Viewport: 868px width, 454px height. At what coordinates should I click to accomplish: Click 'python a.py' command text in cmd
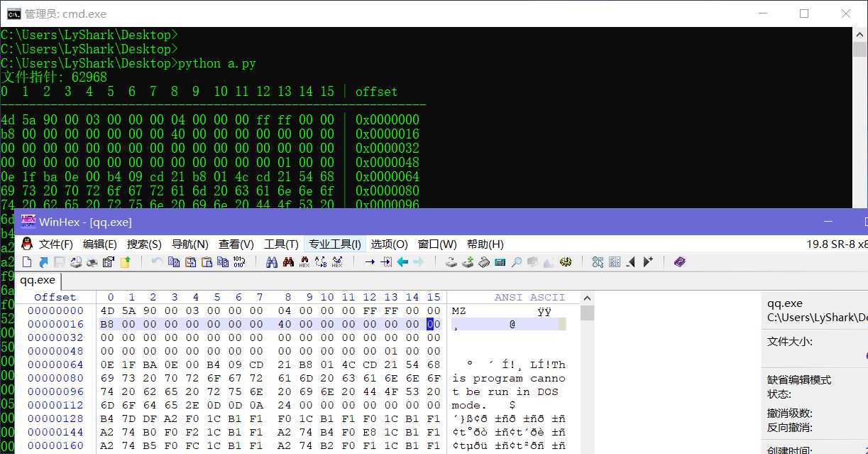(x=216, y=63)
